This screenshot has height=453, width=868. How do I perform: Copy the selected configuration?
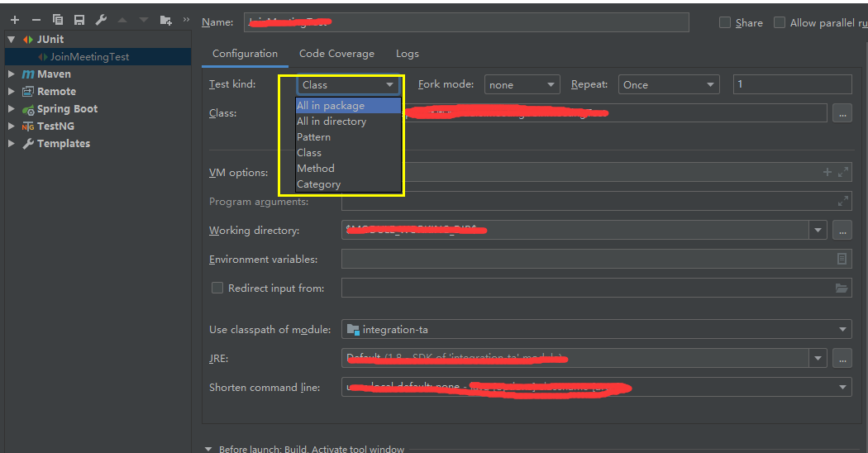point(58,20)
